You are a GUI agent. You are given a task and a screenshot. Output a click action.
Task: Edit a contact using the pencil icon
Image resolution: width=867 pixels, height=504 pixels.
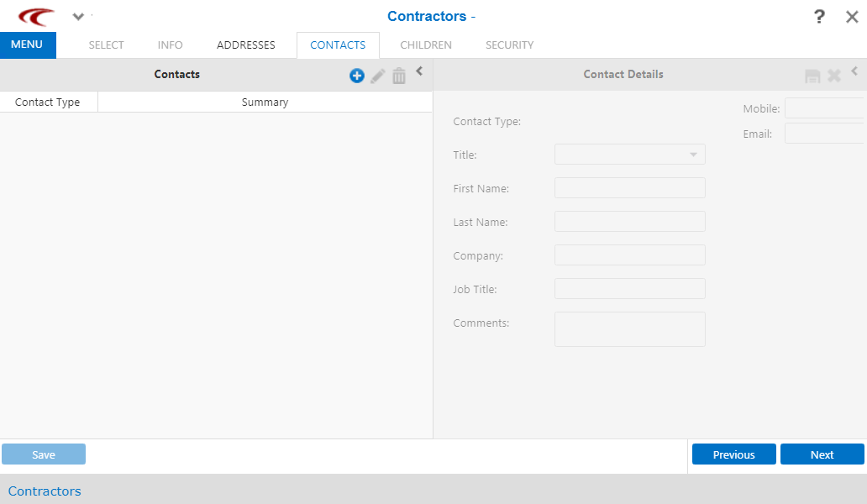pyautogui.click(x=377, y=76)
